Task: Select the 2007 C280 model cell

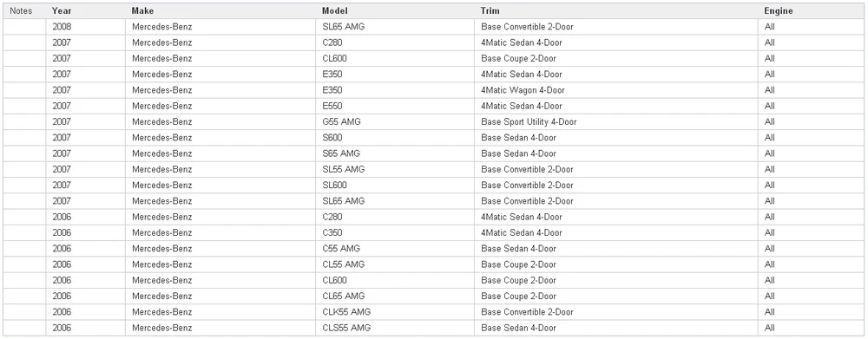Action: pyautogui.click(x=395, y=42)
